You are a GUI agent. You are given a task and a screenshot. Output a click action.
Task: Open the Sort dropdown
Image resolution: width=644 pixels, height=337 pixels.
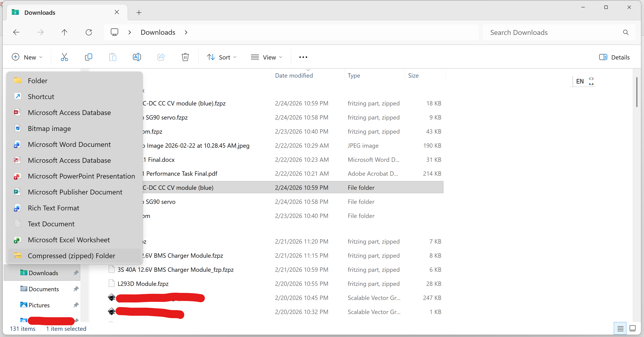click(222, 57)
